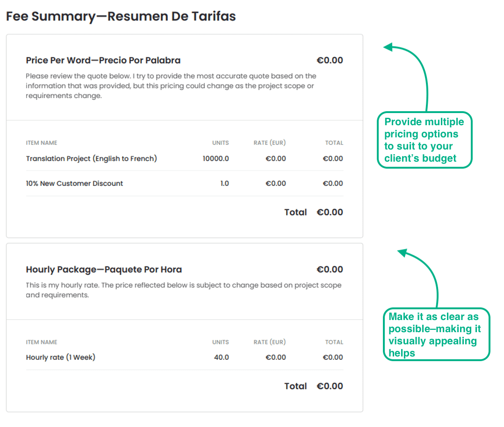Click the Hourly Package description text
This screenshot has width=504, height=427.
point(183,290)
